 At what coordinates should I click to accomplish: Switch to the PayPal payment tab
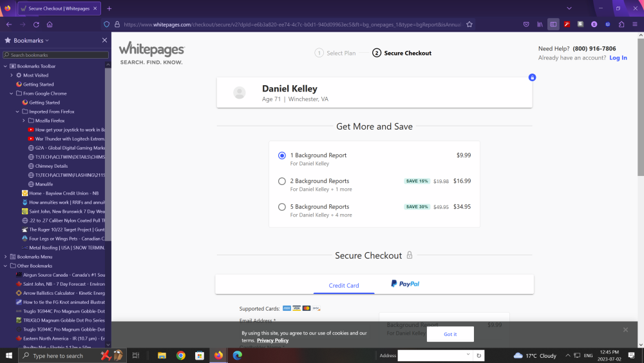pos(405,284)
